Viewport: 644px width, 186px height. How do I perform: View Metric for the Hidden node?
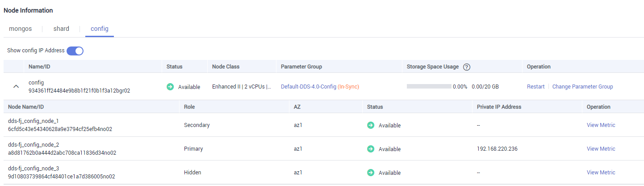[x=601, y=173]
